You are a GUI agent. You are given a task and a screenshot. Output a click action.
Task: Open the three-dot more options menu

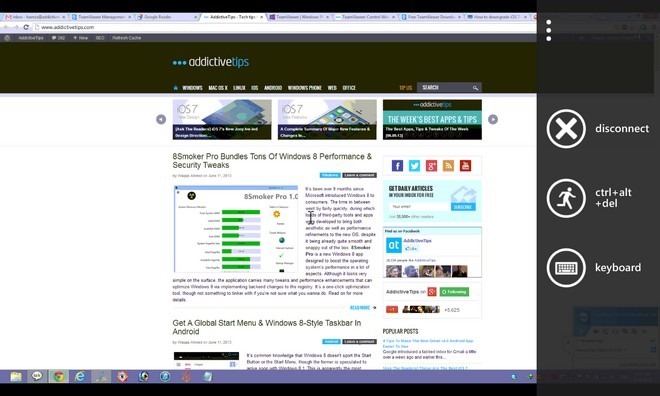coord(548,30)
